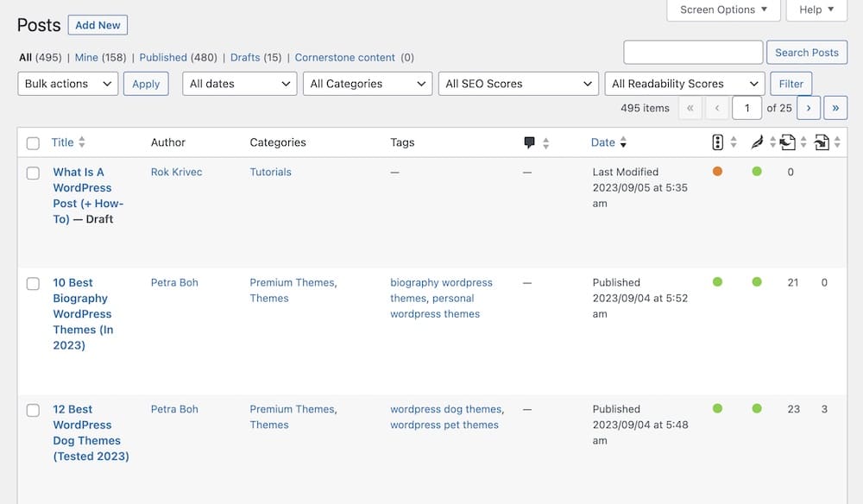Click the Title column header
This screenshot has width=863, height=504.
[62, 142]
